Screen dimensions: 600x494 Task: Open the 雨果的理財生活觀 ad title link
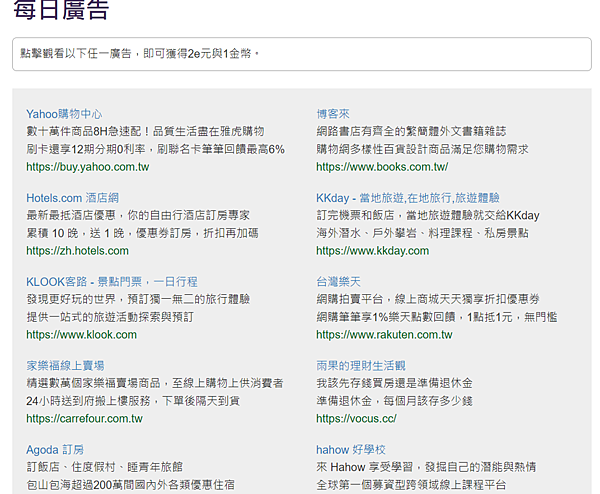(360, 366)
